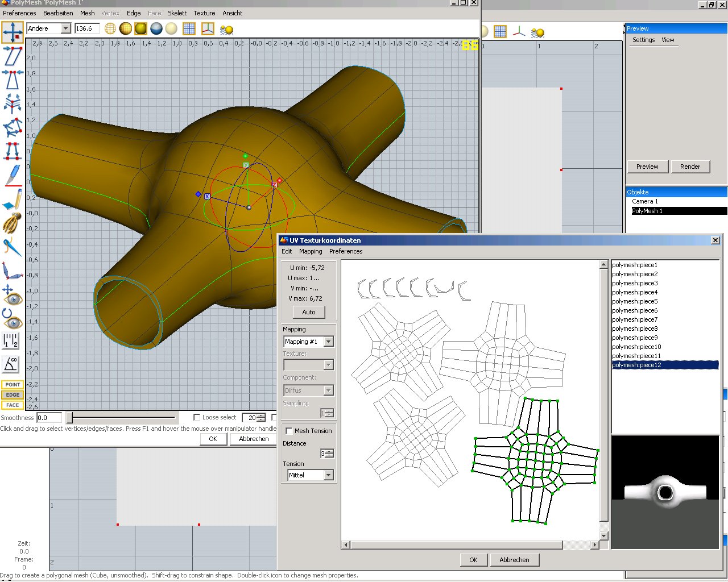
Task: Choose the smooth shaded yellow sphere mode
Action: [x=140, y=28]
